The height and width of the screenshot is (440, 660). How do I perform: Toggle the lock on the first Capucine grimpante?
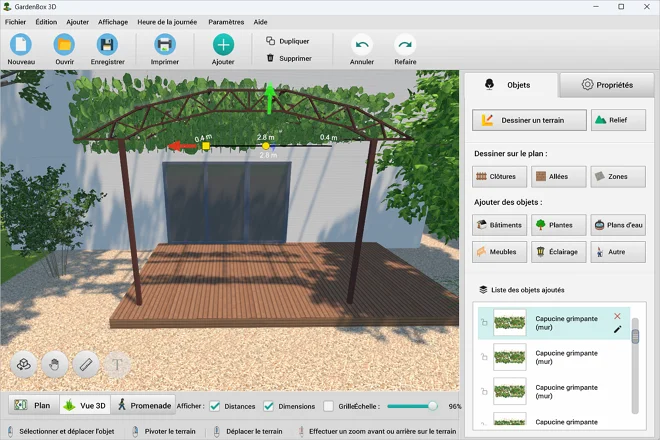coord(485,323)
